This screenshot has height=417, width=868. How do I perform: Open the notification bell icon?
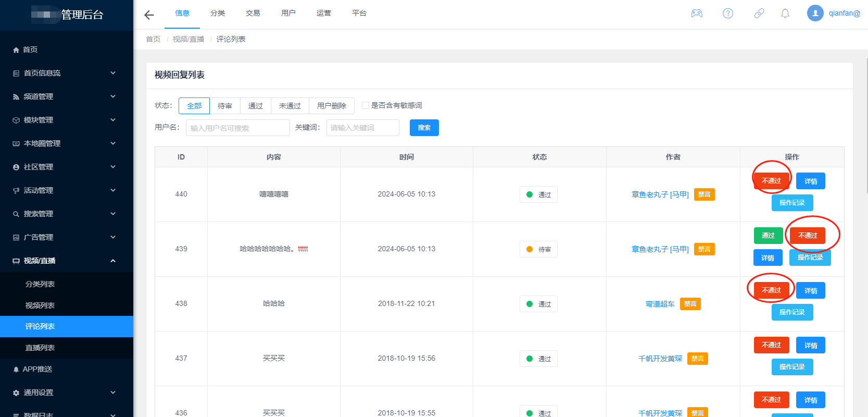tap(785, 14)
